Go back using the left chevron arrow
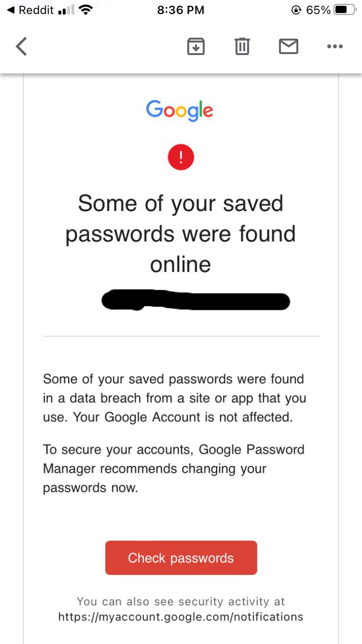Viewport: 362px width, 644px height. coord(21,47)
